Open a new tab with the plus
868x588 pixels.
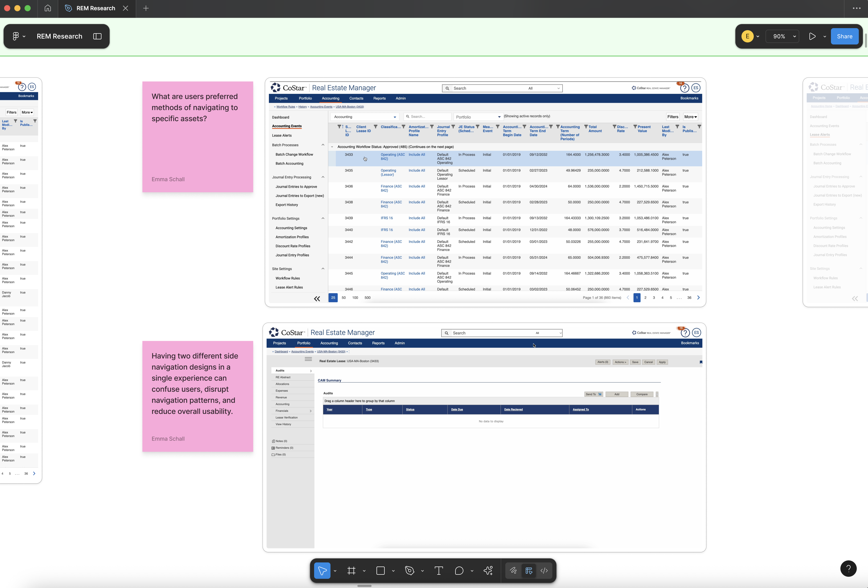[146, 8]
